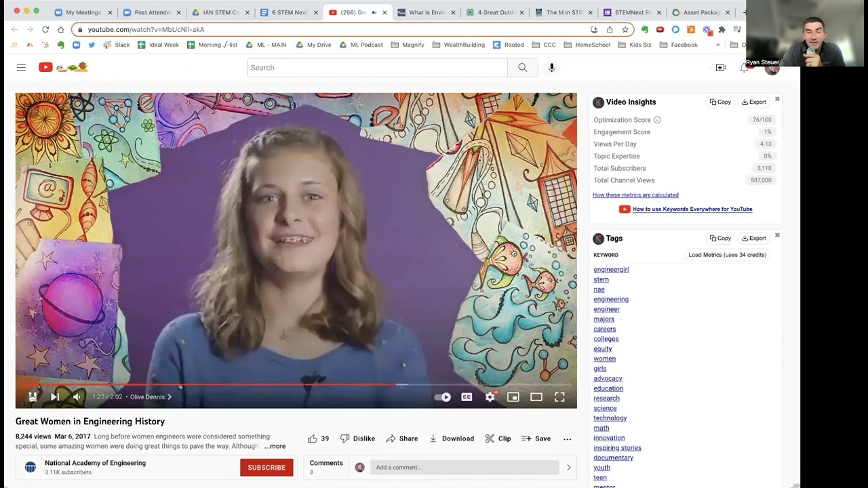The image size is (868, 488).
Task: Copy the Video Insights data
Action: pos(720,102)
